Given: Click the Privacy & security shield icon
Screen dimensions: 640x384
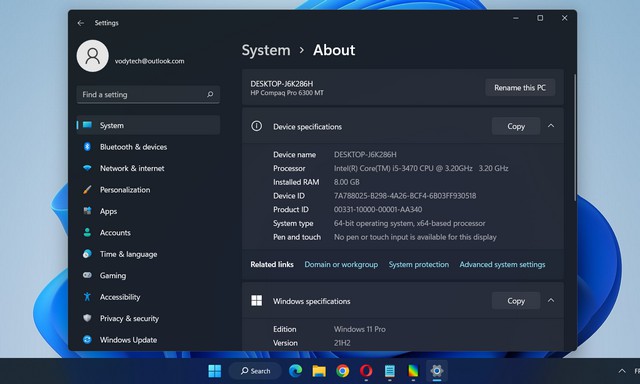Looking at the screenshot, I should 87,318.
